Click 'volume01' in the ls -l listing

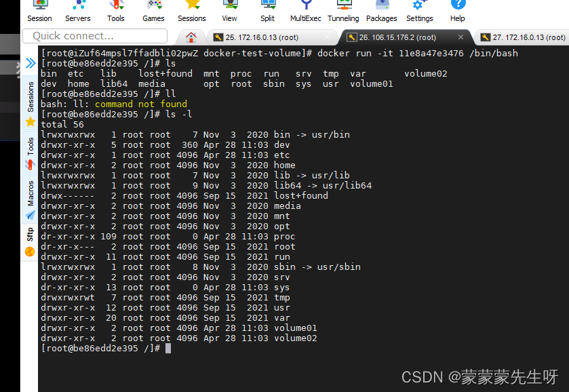tap(296, 328)
